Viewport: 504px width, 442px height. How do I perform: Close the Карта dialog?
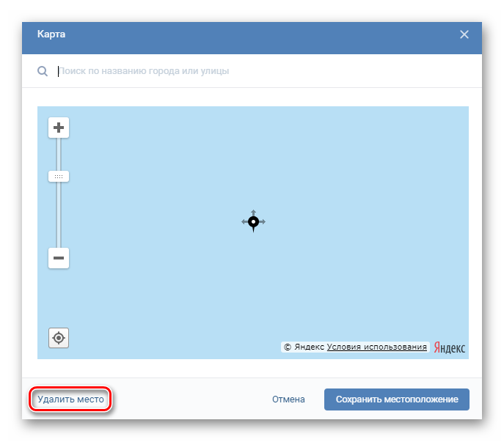pyautogui.click(x=464, y=34)
